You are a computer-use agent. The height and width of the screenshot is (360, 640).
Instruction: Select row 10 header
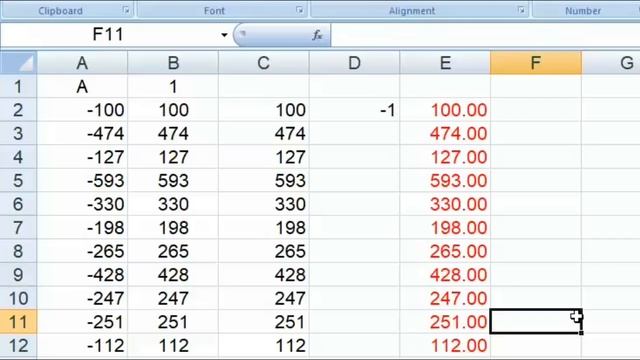point(18,298)
